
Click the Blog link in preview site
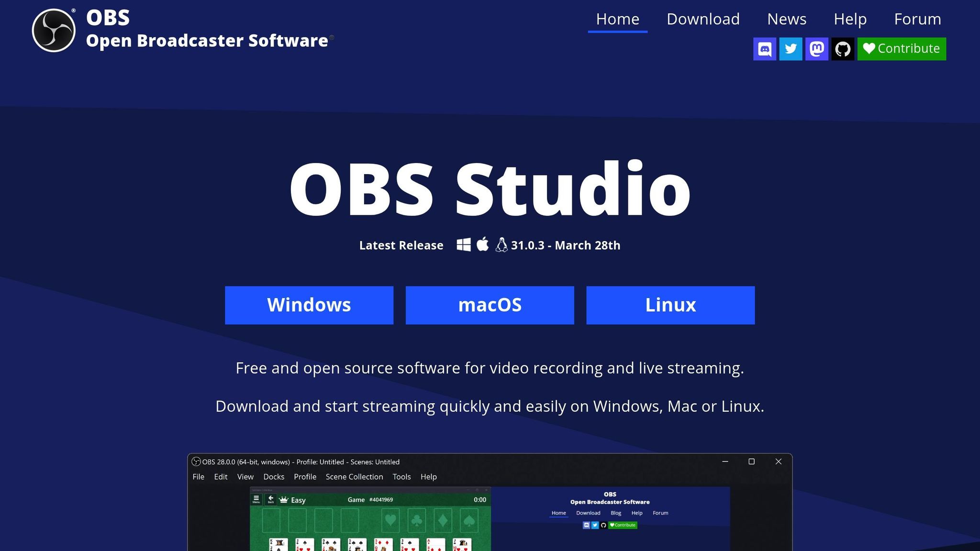616,513
